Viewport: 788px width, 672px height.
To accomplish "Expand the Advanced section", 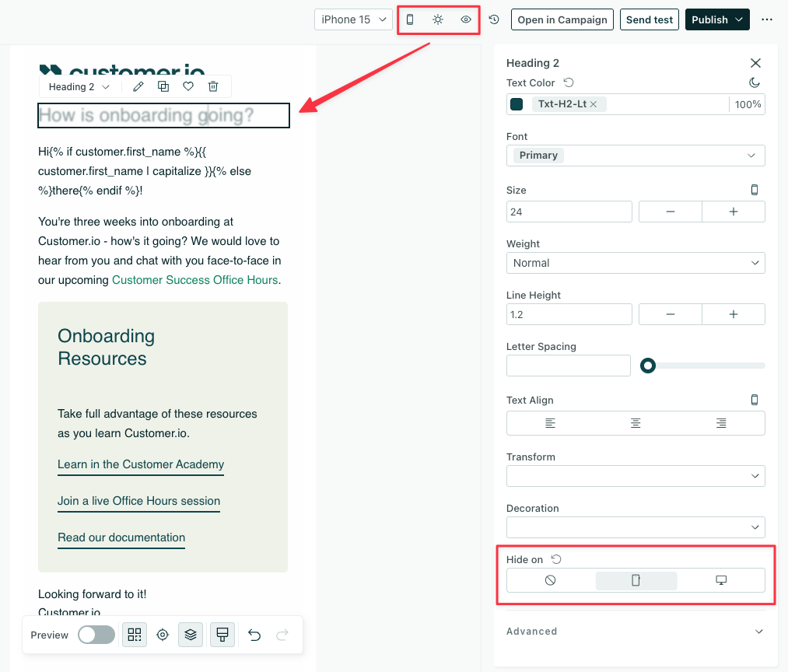I will (x=636, y=632).
